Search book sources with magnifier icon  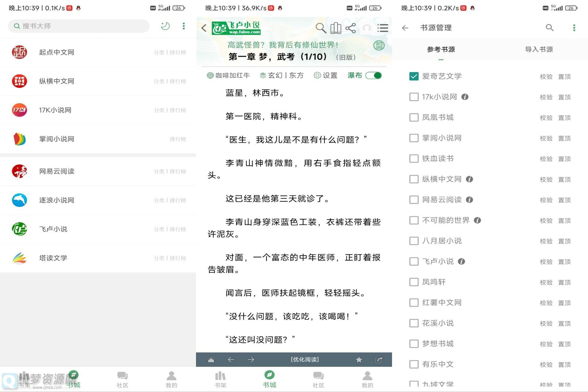point(550,28)
